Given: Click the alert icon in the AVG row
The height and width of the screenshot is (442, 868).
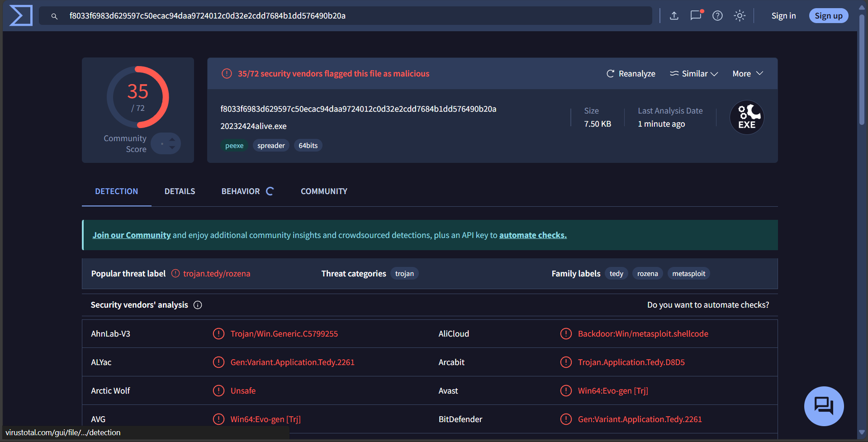Looking at the screenshot, I should tap(218, 419).
